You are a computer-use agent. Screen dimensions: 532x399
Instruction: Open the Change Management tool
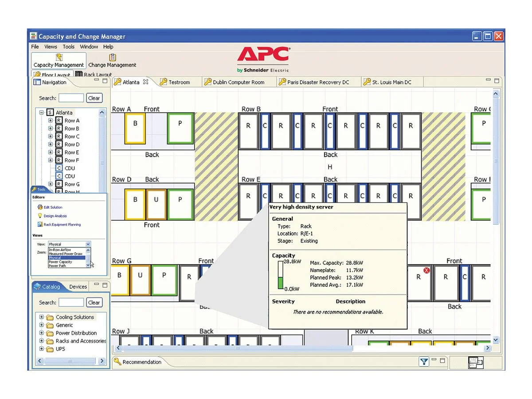point(112,60)
